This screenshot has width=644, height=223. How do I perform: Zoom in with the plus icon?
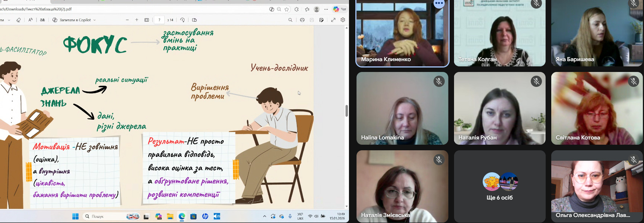(137, 20)
